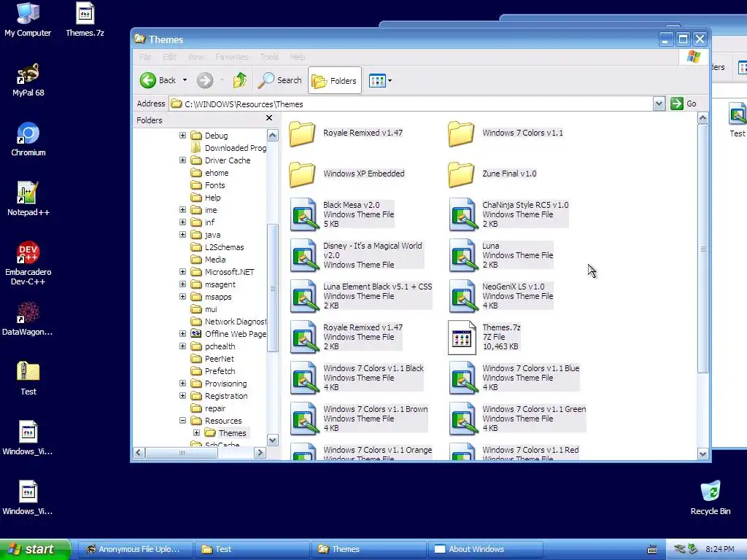Open DataWagon desktop shortcut
The height and width of the screenshot is (560, 747).
(x=28, y=319)
